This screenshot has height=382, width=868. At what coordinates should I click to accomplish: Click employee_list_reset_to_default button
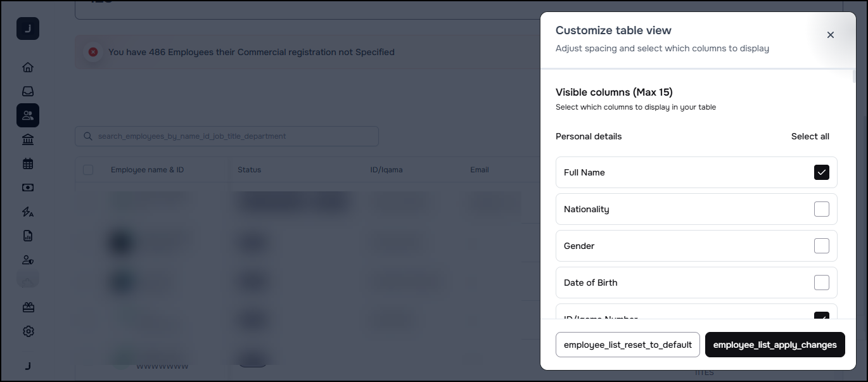(x=627, y=345)
